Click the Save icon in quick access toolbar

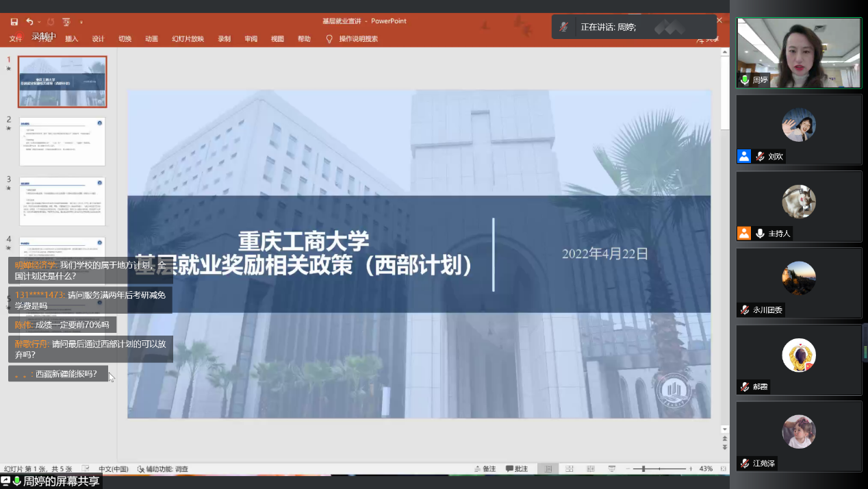(14, 22)
